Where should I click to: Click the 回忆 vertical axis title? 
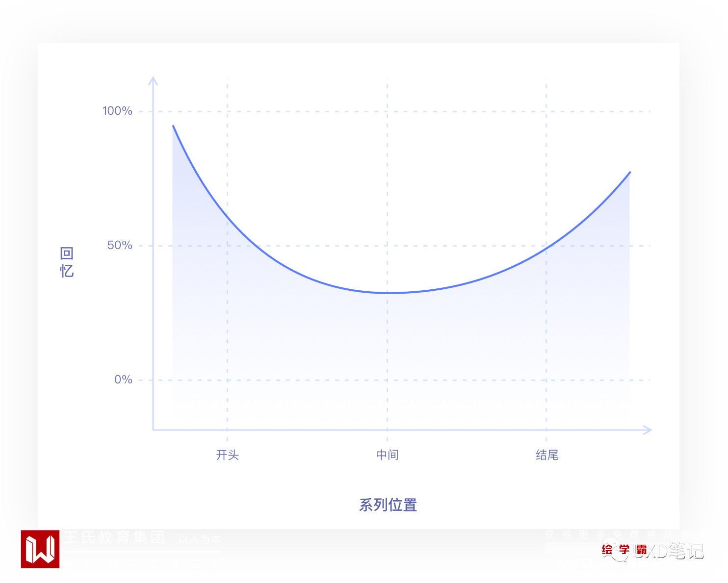67,262
